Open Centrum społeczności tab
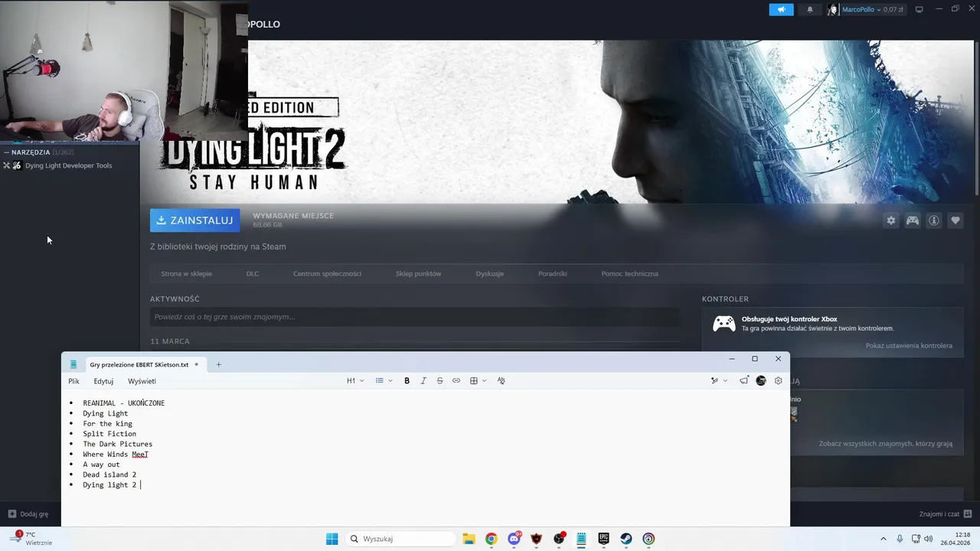This screenshot has height=551, width=980. point(327,273)
